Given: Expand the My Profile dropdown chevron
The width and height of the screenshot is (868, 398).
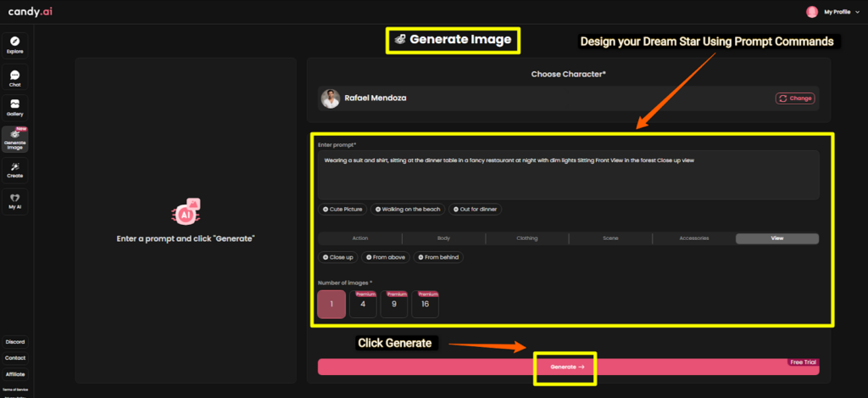Looking at the screenshot, I should point(858,12).
